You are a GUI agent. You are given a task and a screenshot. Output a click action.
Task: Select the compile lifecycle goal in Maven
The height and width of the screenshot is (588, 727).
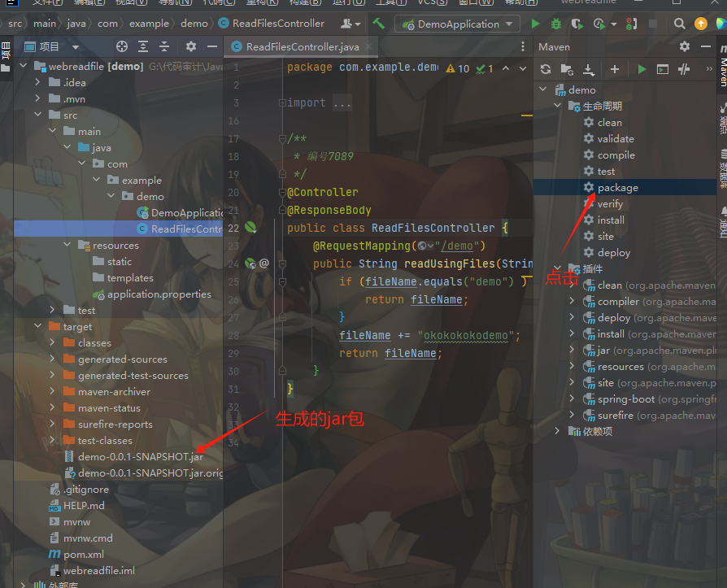616,155
